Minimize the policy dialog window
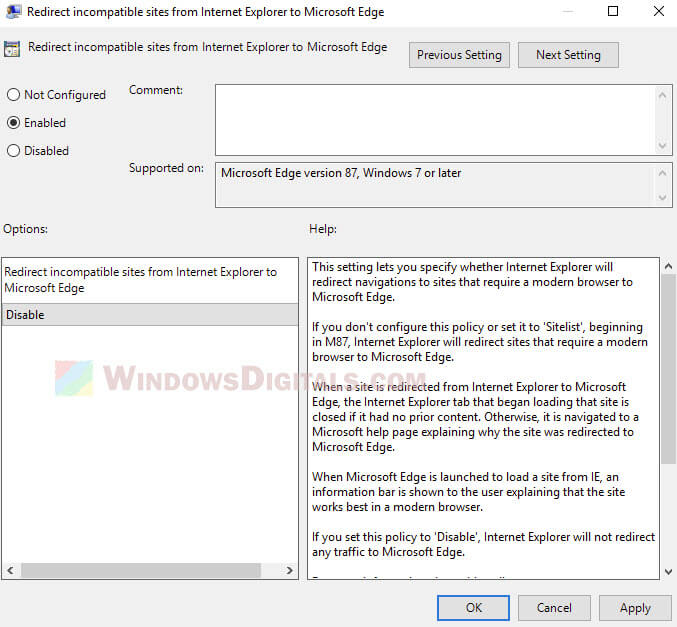Screen dimensions: 677x627 [x=568, y=11]
